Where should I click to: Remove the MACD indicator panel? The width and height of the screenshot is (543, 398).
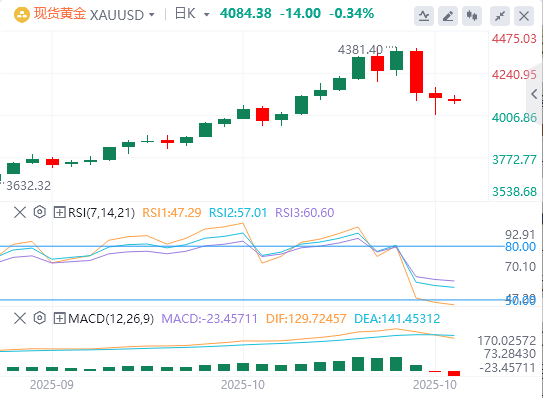point(20,318)
